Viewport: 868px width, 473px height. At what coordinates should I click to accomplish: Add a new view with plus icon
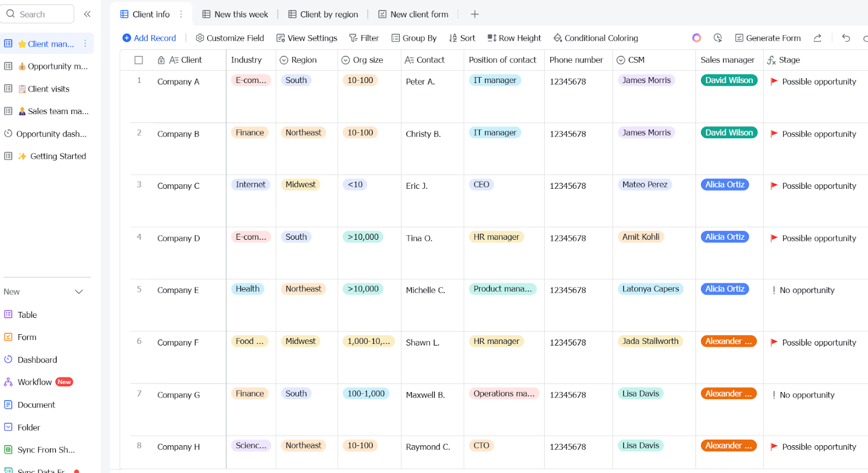[x=475, y=14]
